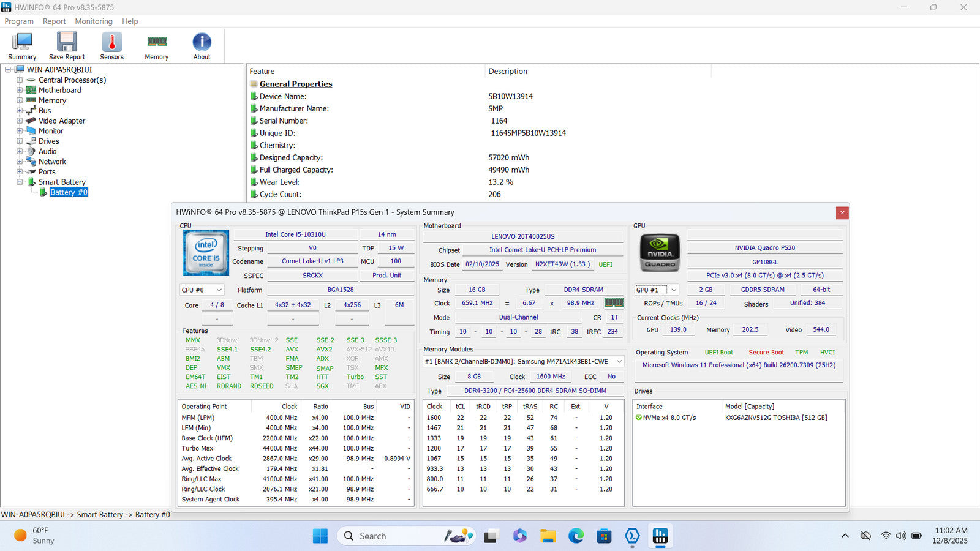The image size is (980, 551).
Task: Open Microsoft Edge from the taskbar
Action: 576,536
